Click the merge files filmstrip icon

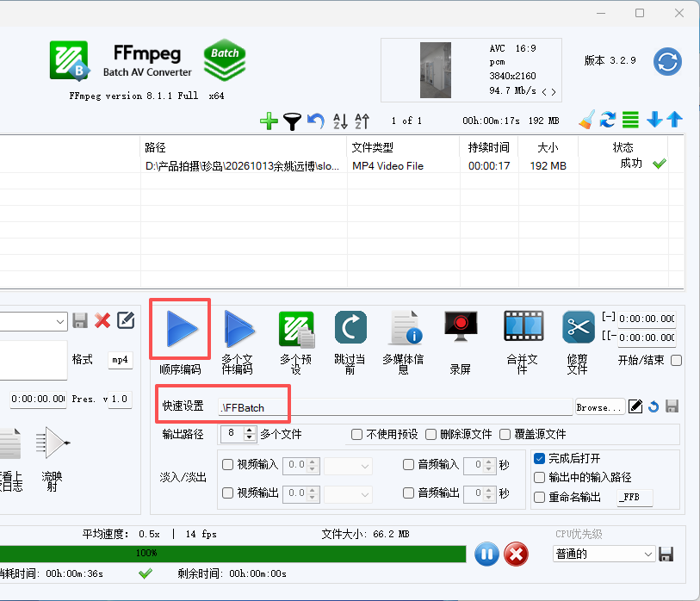tap(523, 326)
